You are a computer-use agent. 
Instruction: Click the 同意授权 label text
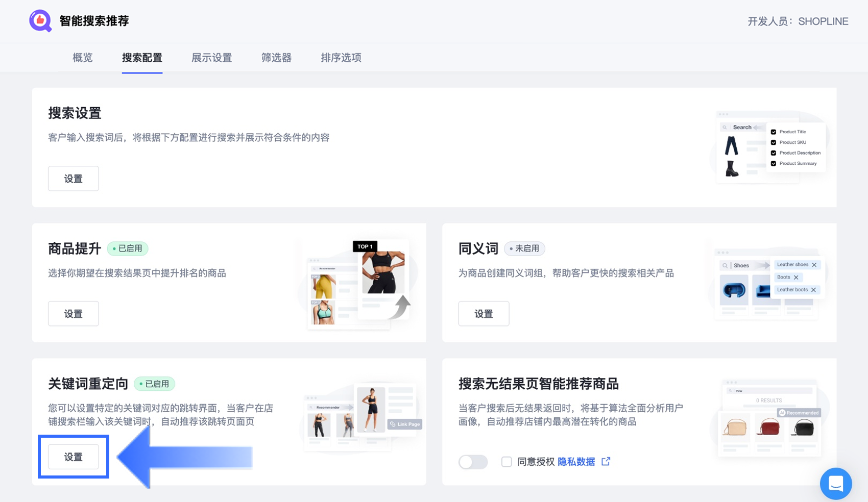(536, 462)
